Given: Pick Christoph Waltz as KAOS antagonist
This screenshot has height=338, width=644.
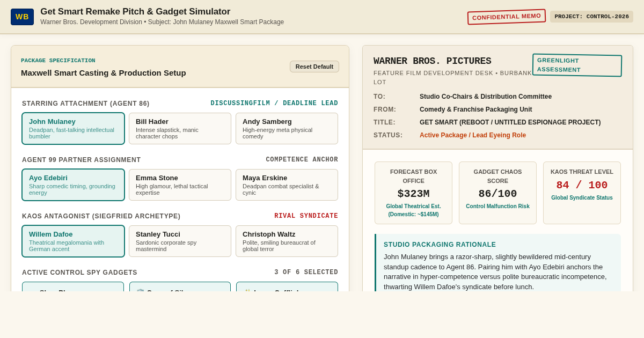Looking at the screenshot, I should [287, 241].
